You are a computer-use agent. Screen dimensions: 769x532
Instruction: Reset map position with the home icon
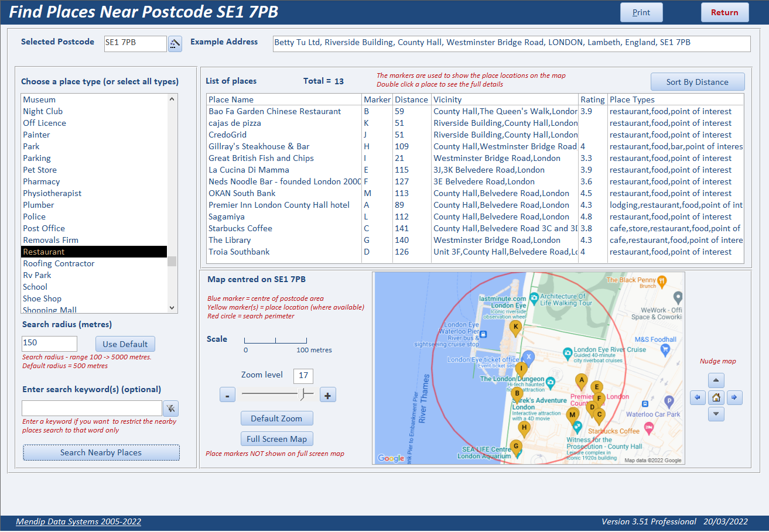[x=716, y=398]
